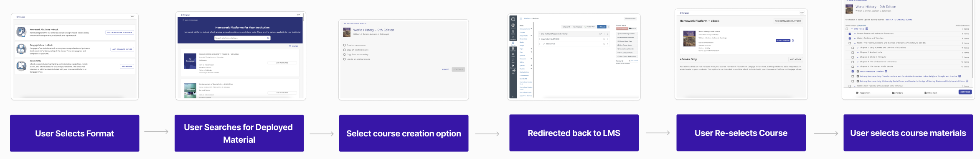The height and width of the screenshot is (159, 980).
Task: Check the LMS Test 2 checkbox
Action: (x=847, y=29)
